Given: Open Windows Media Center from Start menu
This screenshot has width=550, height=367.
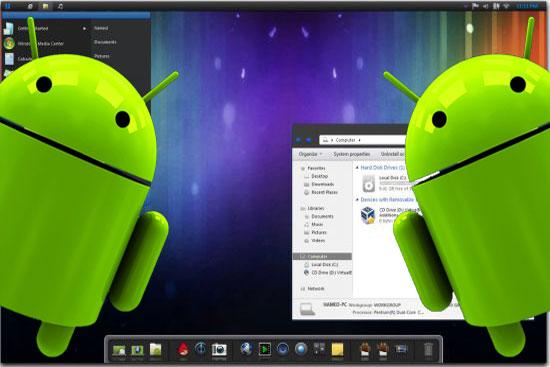Looking at the screenshot, I should click(x=41, y=44).
